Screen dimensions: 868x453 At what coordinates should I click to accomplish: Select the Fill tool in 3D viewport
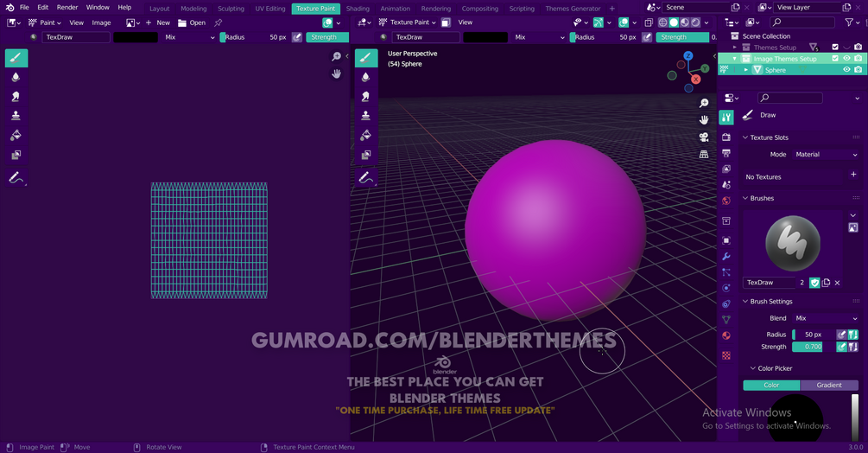[x=366, y=135]
